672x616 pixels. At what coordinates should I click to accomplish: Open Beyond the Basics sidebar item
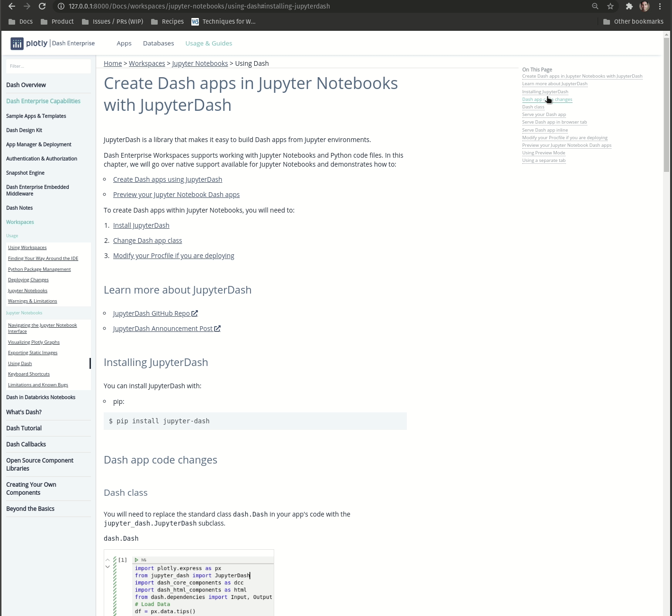30,509
